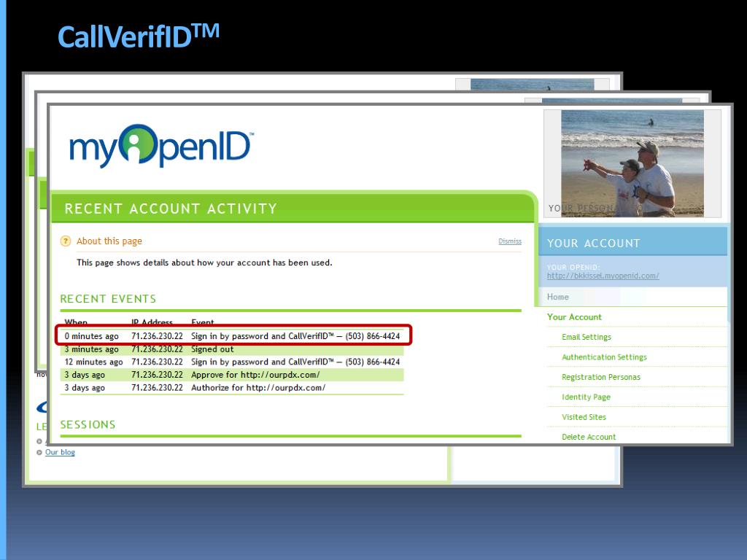Click the CallVerifID slide title
Image resolution: width=747 pixels, height=560 pixels.
click(x=138, y=36)
